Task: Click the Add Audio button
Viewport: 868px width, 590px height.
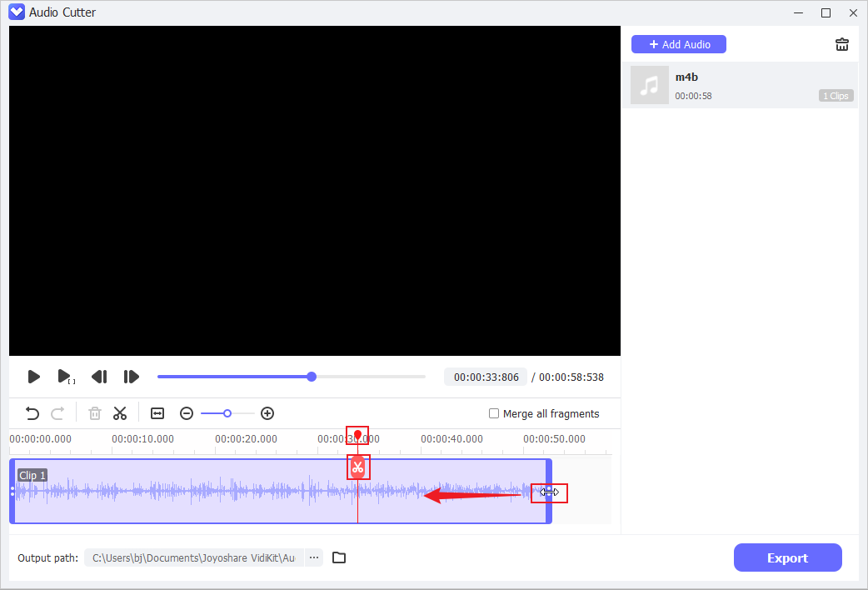Action: (x=678, y=44)
